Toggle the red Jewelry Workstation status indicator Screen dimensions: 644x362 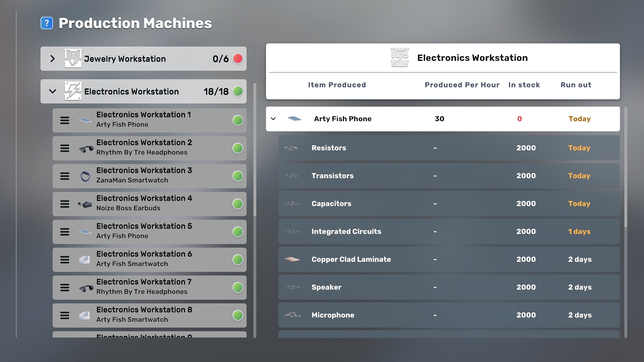tap(237, 59)
